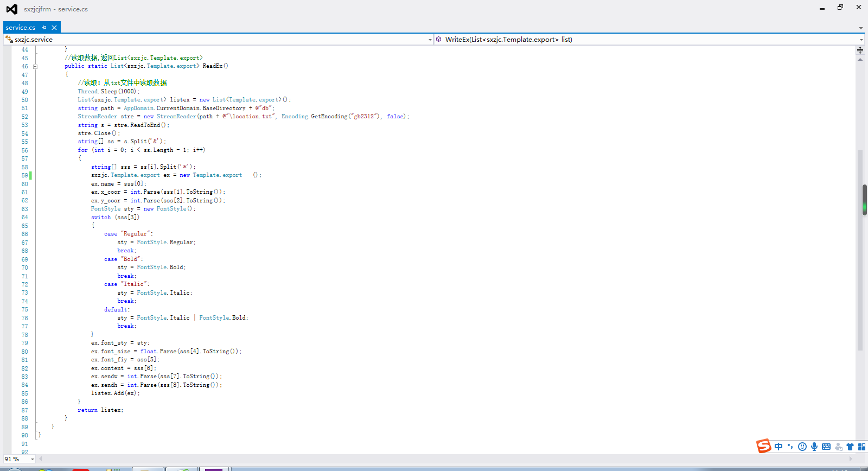Click the vertical scrollbar thumb
Screen dimensions: 868x471
(x=864, y=200)
